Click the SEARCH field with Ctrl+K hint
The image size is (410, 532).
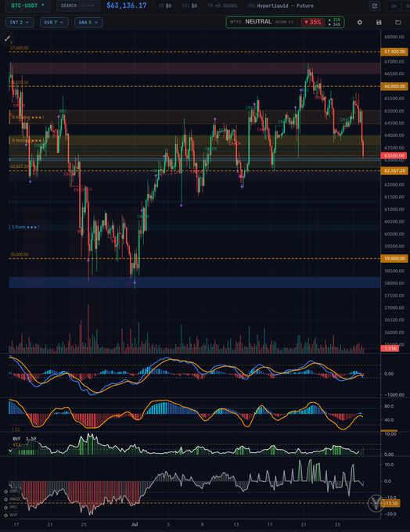click(x=78, y=5)
